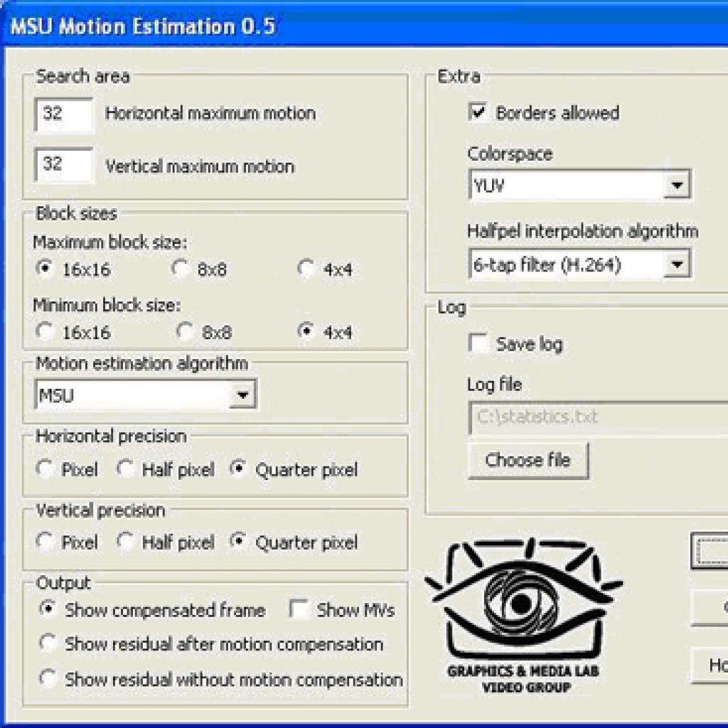Toggle the Borders allowed checkbox

[478, 112]
